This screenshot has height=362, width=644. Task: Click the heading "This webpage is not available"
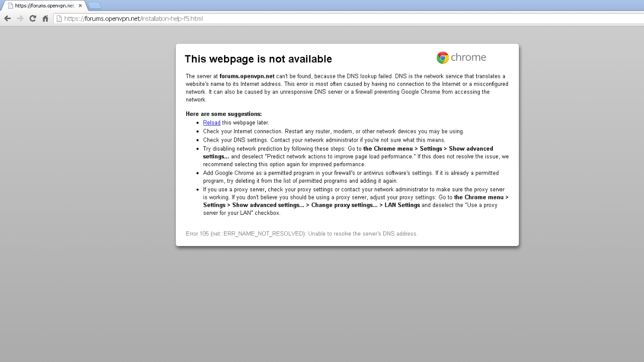coord(258,59)
